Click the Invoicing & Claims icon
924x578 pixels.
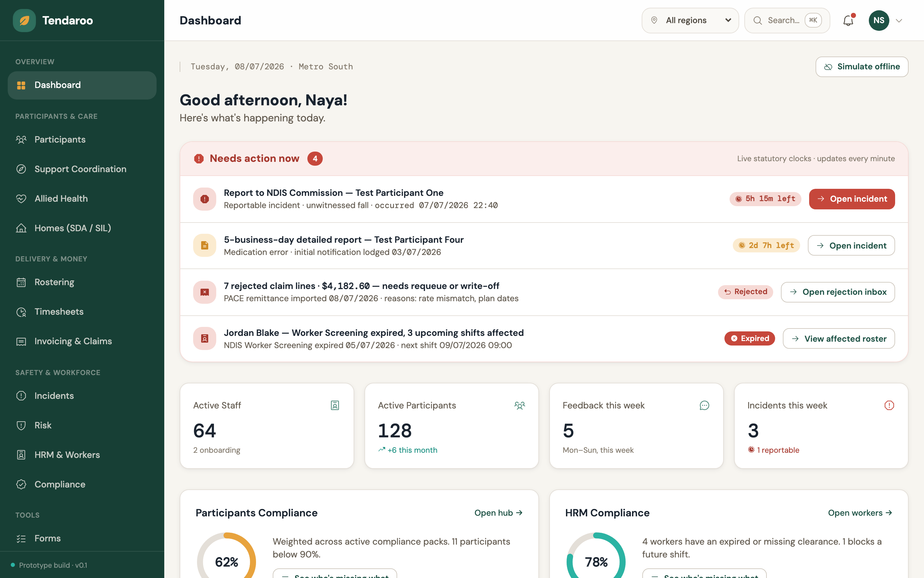pyautogui.click(x=21, y=341)
